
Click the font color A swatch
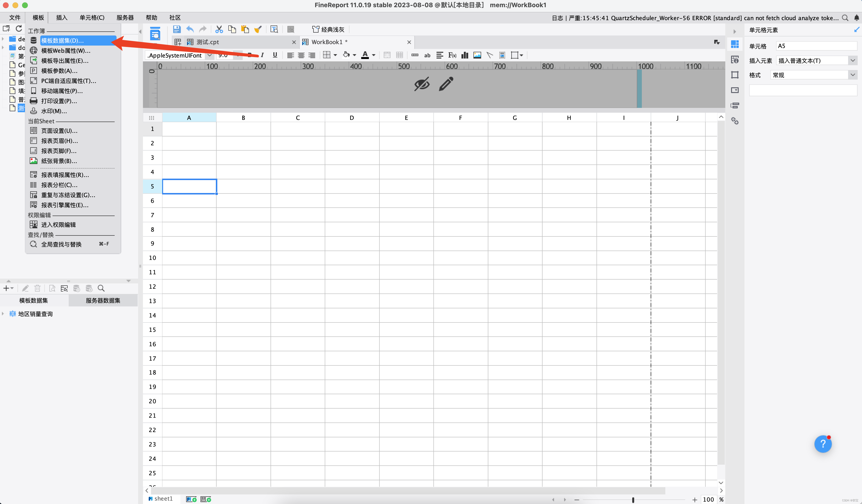click(365, 55)
